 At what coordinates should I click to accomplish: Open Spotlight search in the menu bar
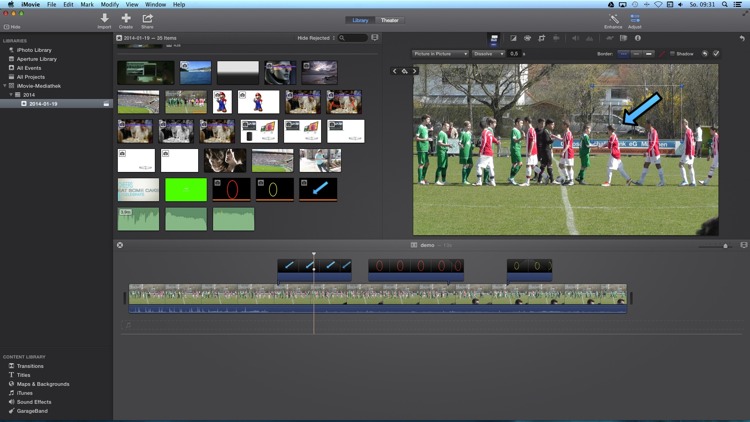click(725, 4)
